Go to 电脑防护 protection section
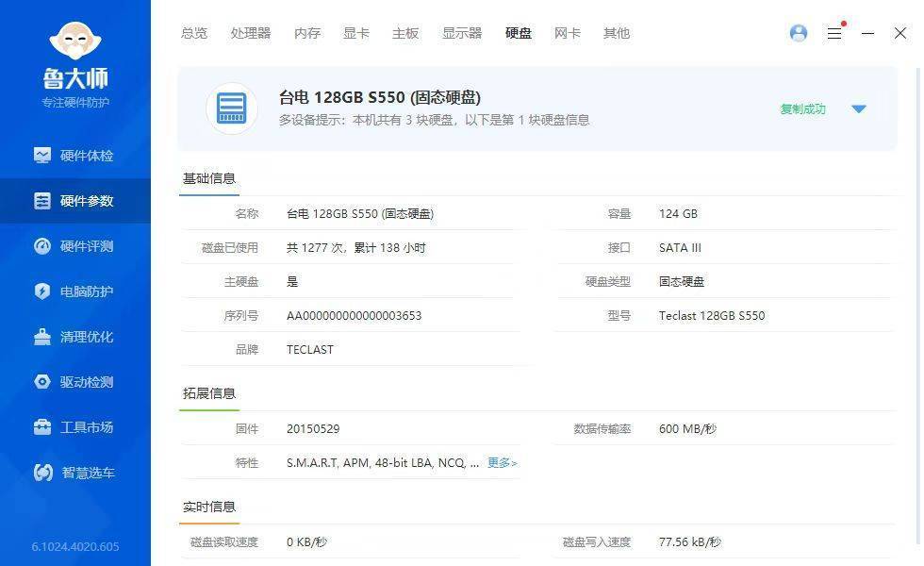 (74, 291)
